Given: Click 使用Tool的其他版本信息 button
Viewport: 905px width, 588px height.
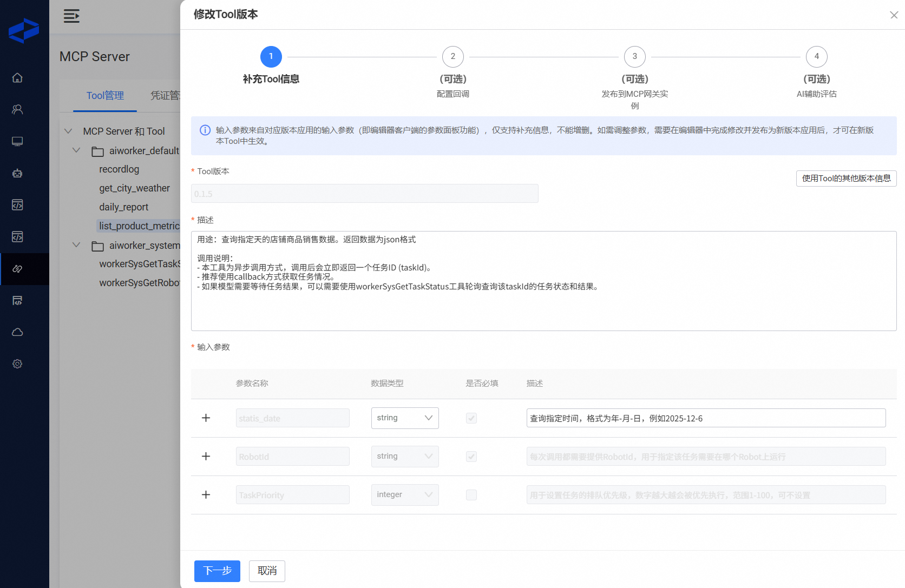Looking at the screenshot, I should [x=846, y=179].
